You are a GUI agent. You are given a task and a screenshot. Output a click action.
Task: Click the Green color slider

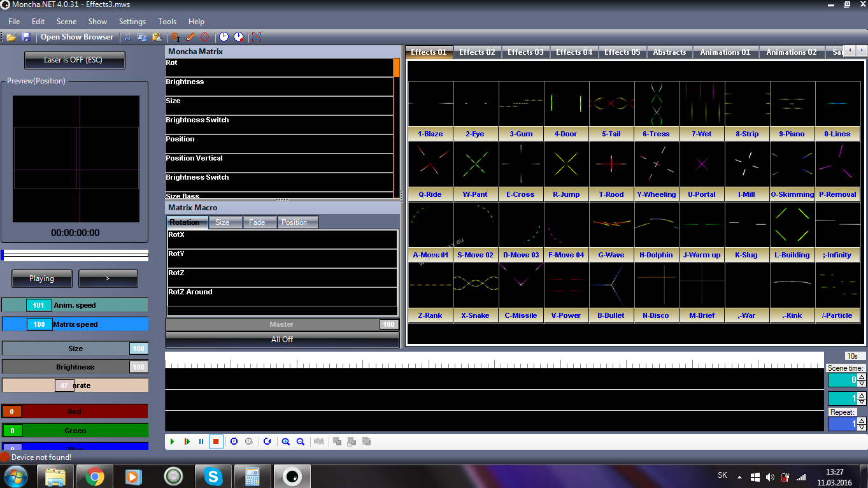[x=75, y=431]
